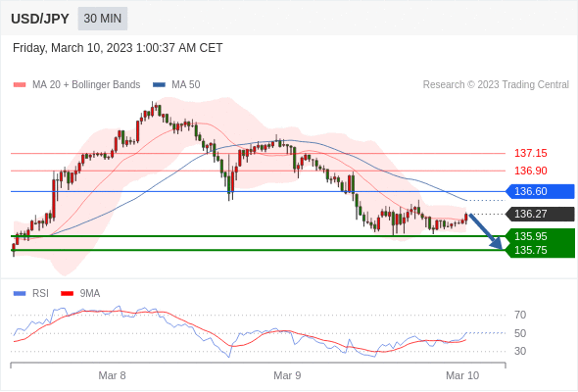Click the Mar 8 date axis label
Image resolution: width=578 pixels, height=392 pixels.
click(112, 375)
